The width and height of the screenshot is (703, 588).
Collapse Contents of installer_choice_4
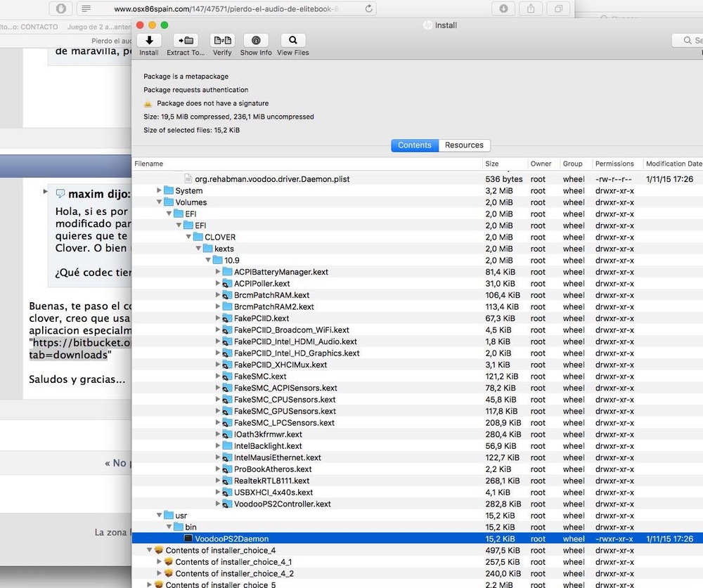pos(149,550)
